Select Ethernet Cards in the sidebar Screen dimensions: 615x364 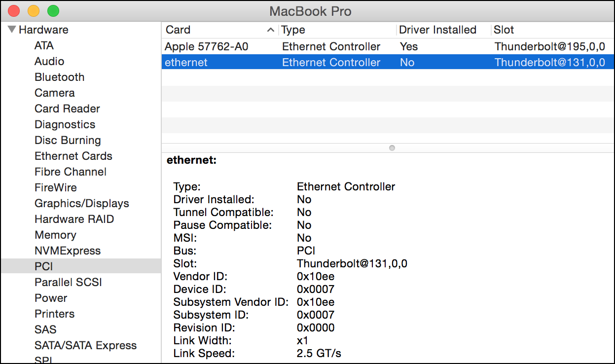73,156
